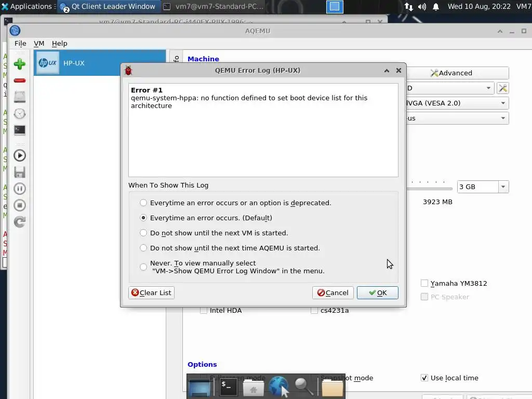Click the workspace switcher in the top panel
532x399 pixels.
point(335,6)
